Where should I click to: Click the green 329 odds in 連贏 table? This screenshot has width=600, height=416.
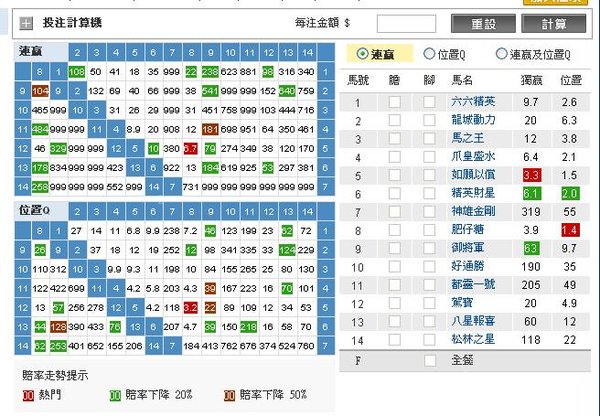click(x=58, y=148)
